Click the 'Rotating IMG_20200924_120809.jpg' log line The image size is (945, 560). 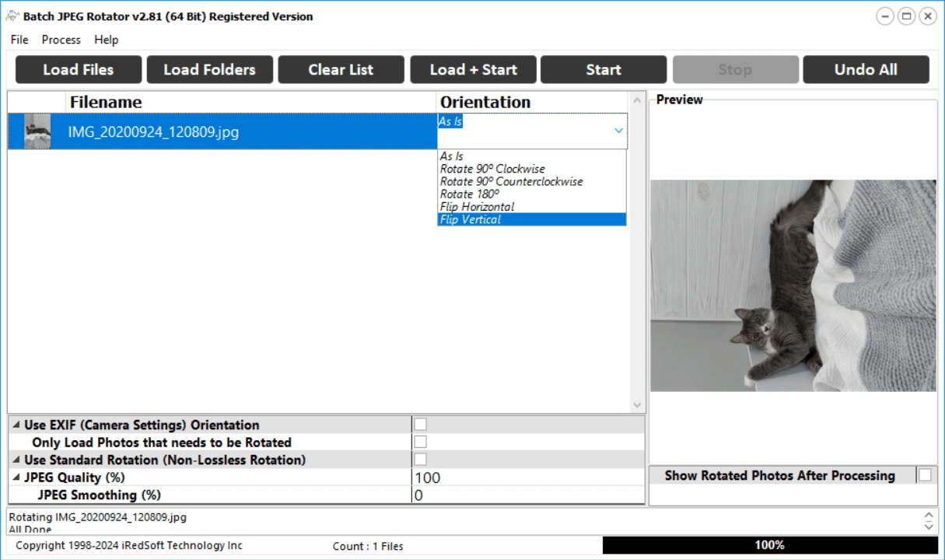point(98,516)
